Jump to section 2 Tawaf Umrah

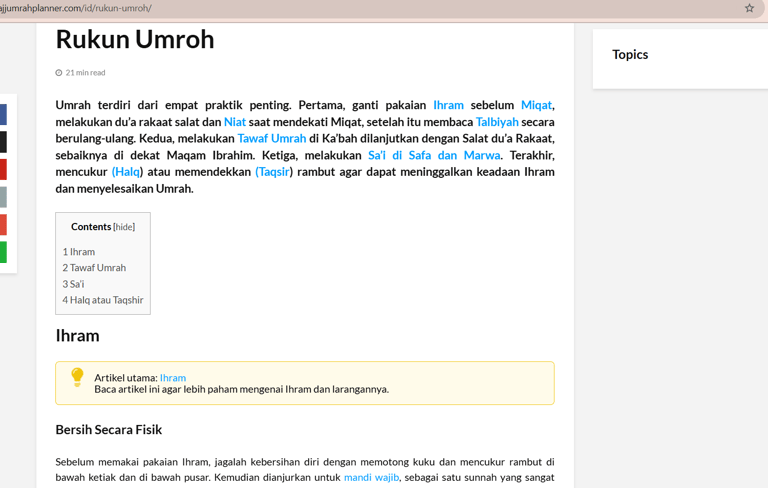click(x=94, y=268)
